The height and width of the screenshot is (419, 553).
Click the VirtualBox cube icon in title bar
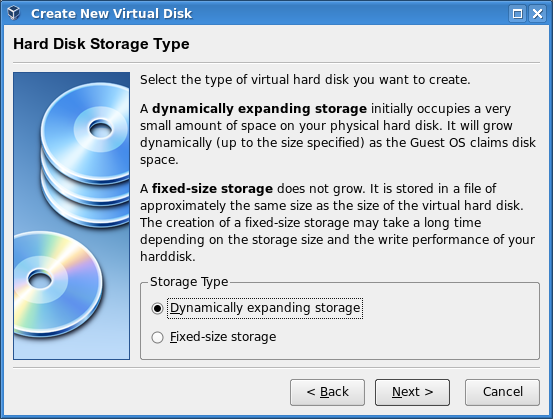(14, 13)
